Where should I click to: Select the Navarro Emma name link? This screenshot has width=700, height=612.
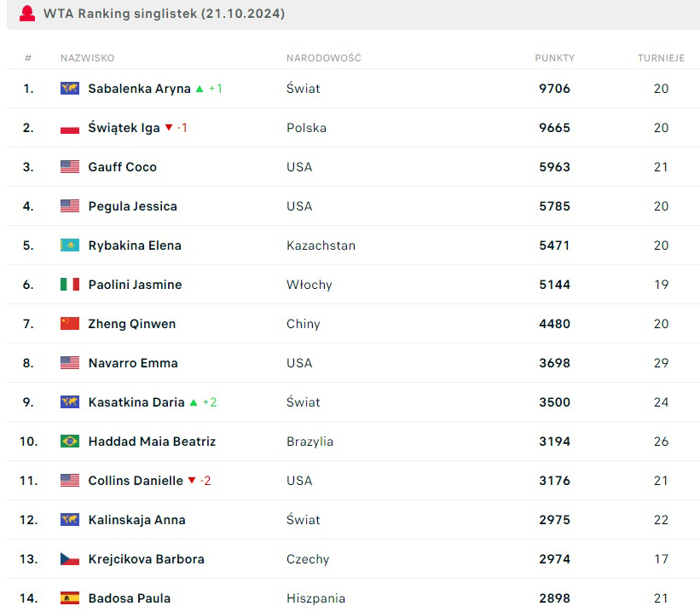coord(133,363)
